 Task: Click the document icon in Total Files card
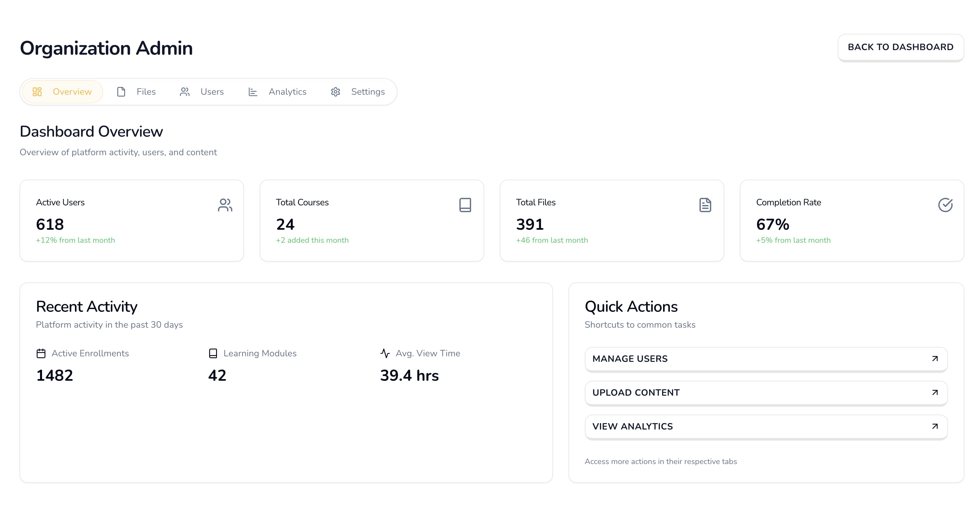point(705,205)
